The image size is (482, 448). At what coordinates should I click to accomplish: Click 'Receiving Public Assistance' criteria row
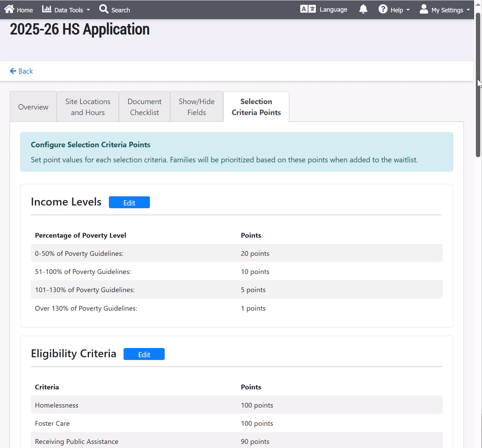click(x=237, y=440)
